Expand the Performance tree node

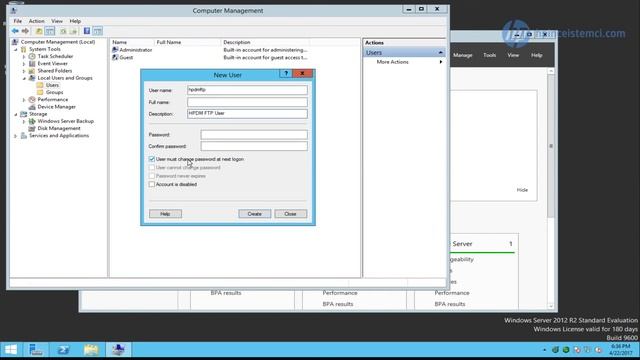24,100
